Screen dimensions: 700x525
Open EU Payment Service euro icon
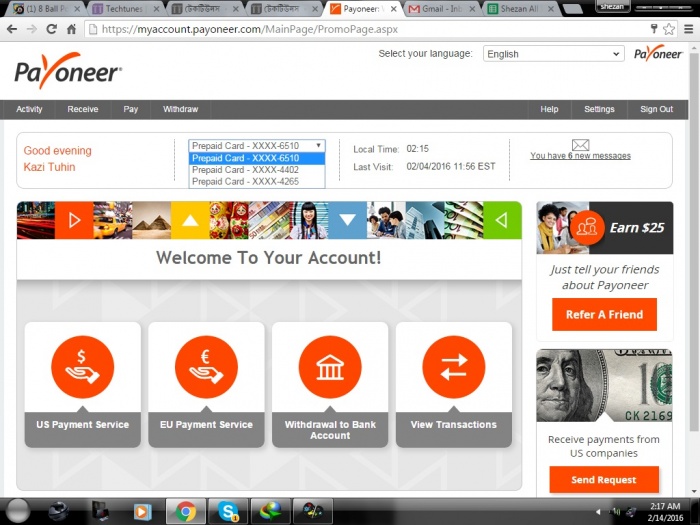point(206,367)
